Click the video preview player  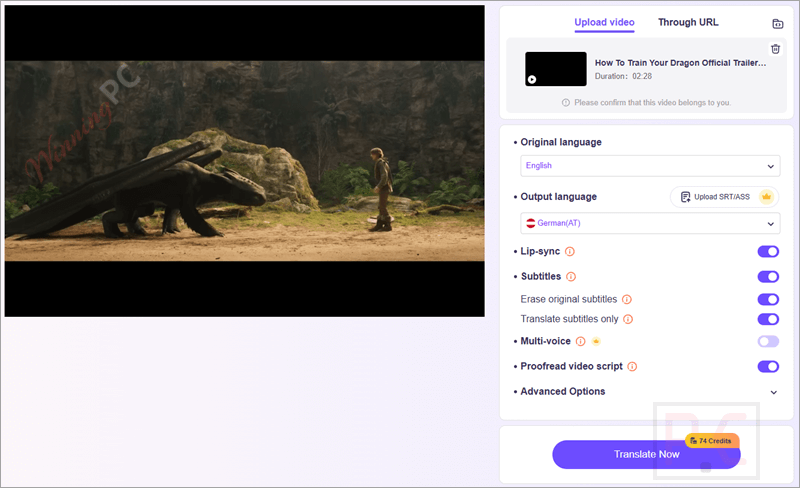244,161
